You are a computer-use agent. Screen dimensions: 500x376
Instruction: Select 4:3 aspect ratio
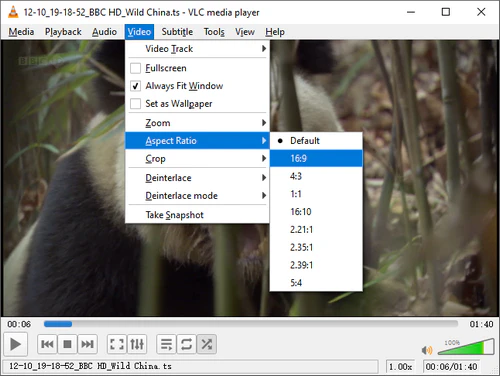click(x=316, y=176)
